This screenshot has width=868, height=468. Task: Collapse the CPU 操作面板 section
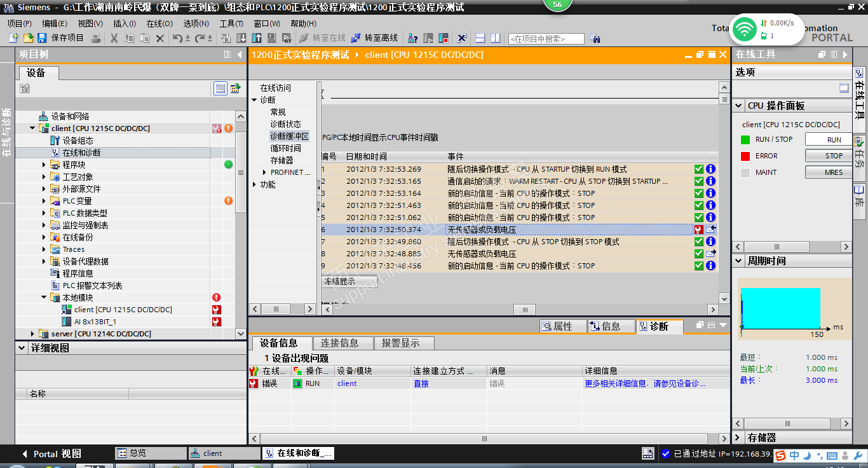point(739,106)
